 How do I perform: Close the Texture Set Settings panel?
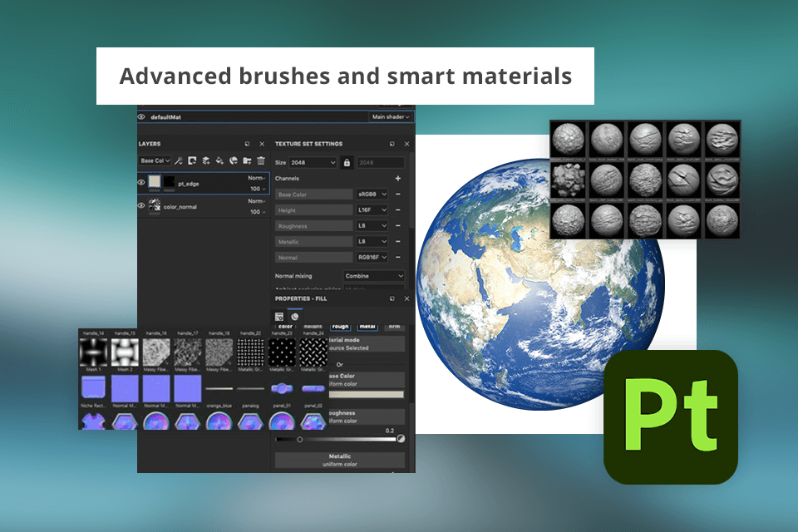[406, 144]
